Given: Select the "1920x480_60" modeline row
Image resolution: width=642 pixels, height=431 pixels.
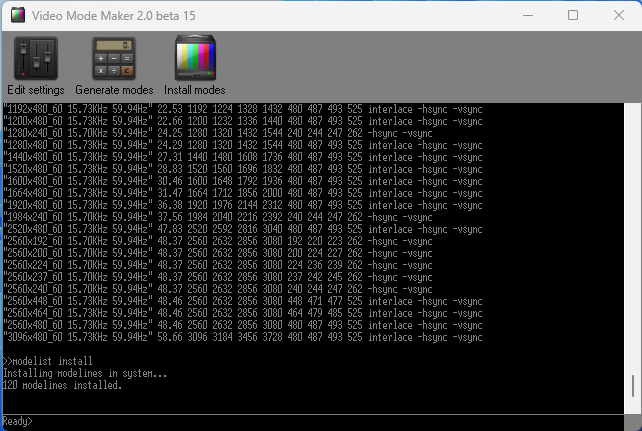Looking at the screenshot, I should [x=243, y=205].
